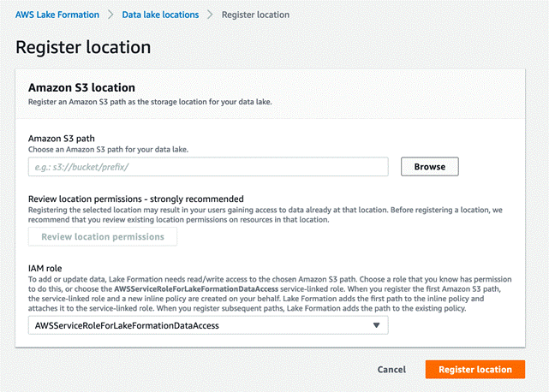
Task: Click the Register location breadcrumb text
Action: [x=255, y=15]
